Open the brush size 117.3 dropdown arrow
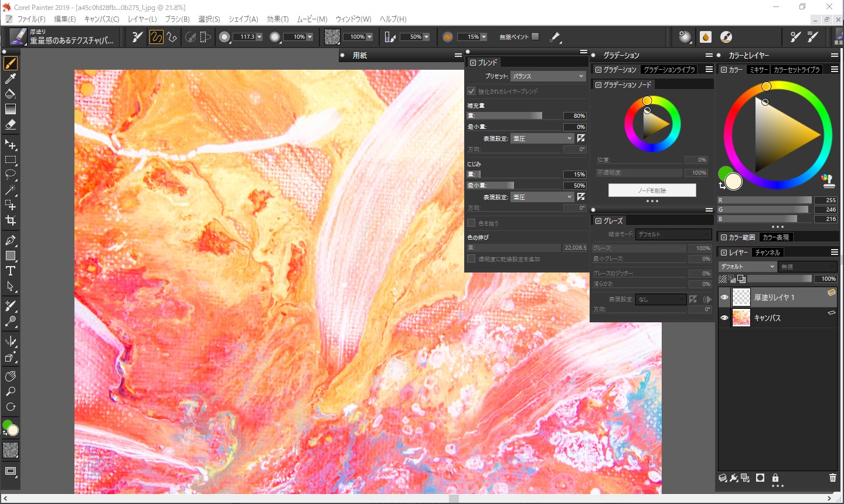 (x=259, y=37)
